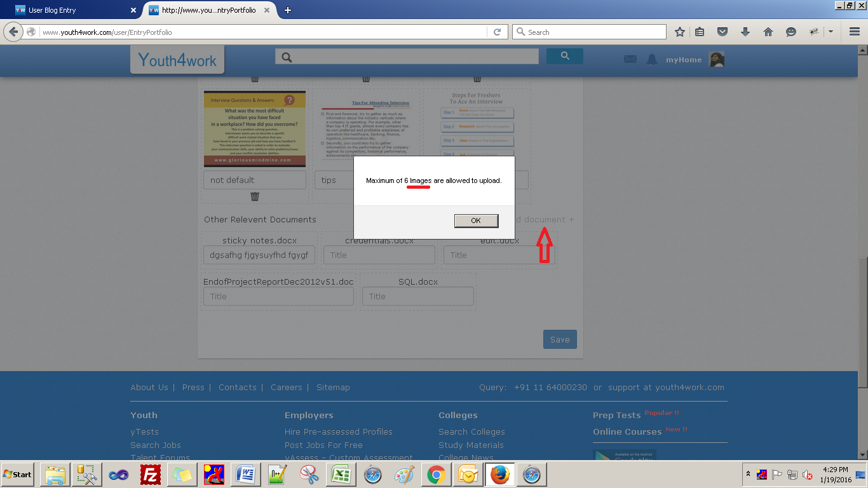Focus the Firefox Search box

(x=590, y=32)
